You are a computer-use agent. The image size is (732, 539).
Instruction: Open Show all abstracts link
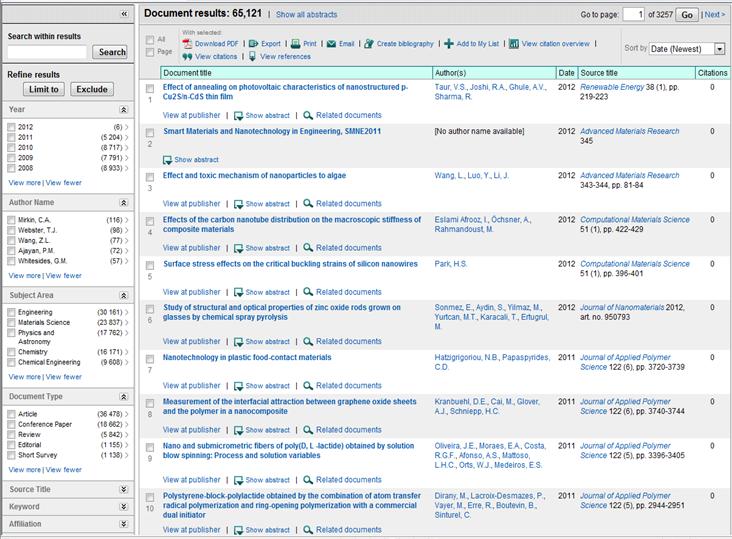(x=306, y=14)
